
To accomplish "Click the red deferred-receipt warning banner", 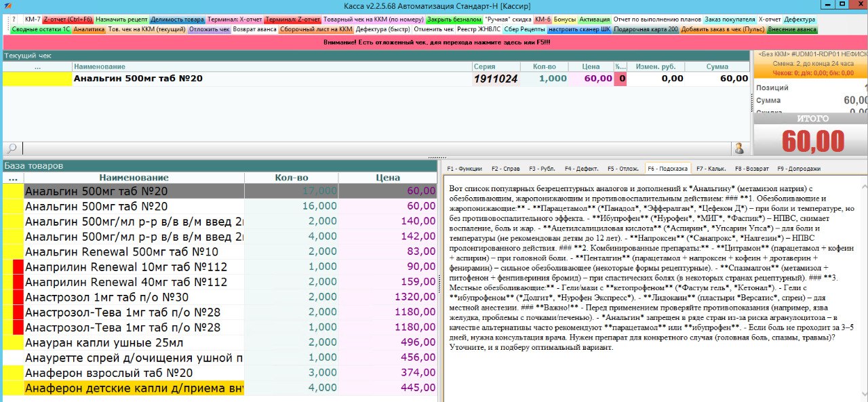I will [x=434, y=42].
